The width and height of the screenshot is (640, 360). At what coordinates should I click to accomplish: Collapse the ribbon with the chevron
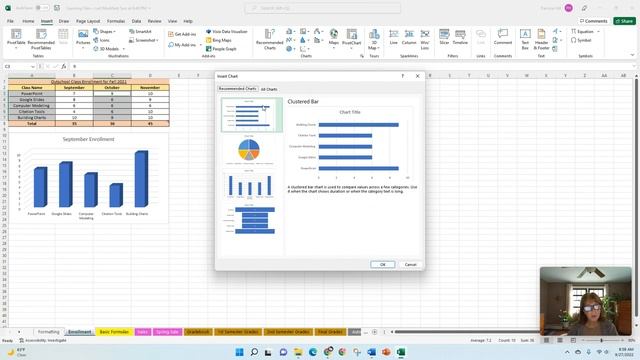632,55
